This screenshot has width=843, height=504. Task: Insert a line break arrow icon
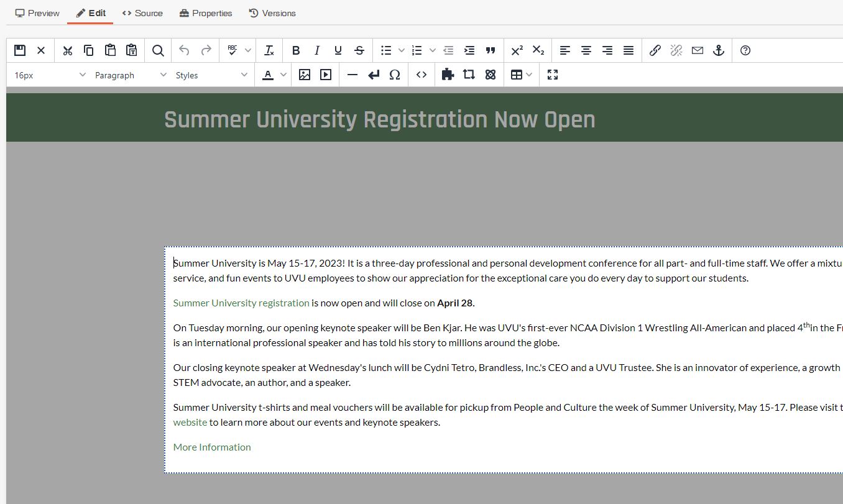[x=374, y=75]
